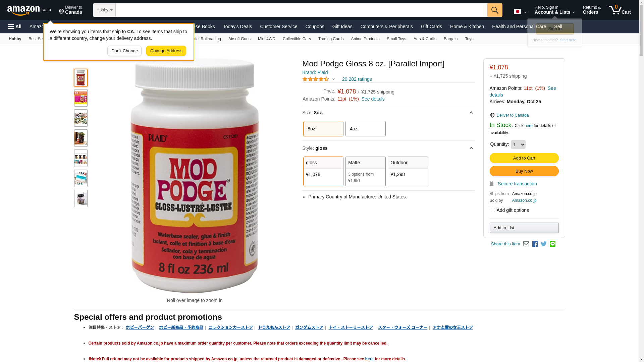This screenshot has height=362, width=644.
Task: Open the All hamburger menu
Action: point(15,26)
